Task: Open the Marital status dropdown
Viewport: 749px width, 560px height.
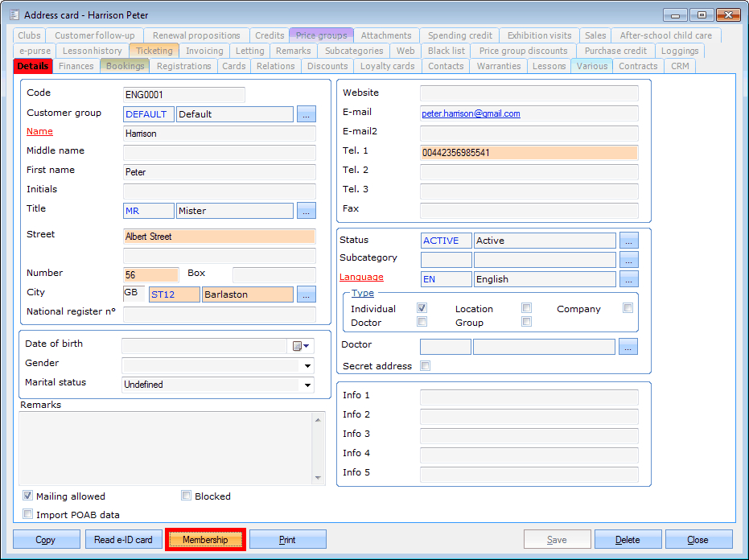Action: click(x=307, y=385)
